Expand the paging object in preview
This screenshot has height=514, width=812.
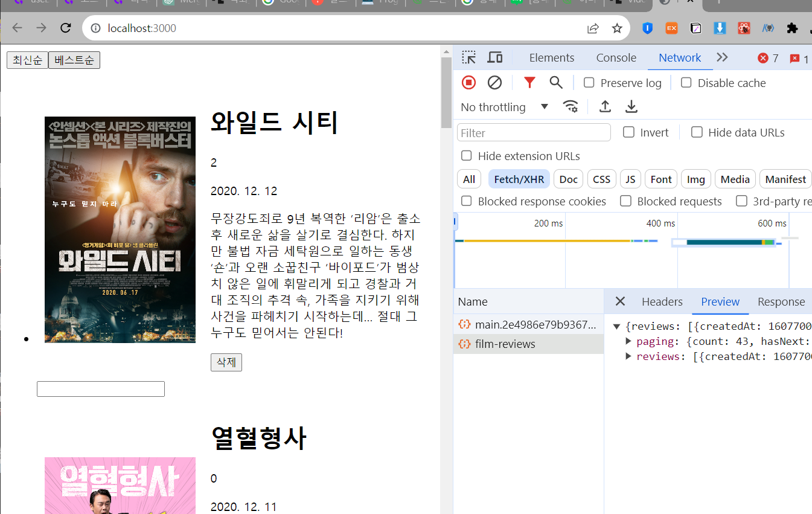[628, 341]
